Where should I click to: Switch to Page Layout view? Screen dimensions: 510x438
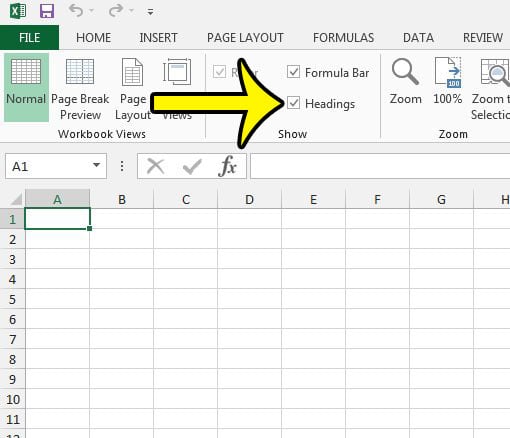pyautogui.click(x=133, y=89)
